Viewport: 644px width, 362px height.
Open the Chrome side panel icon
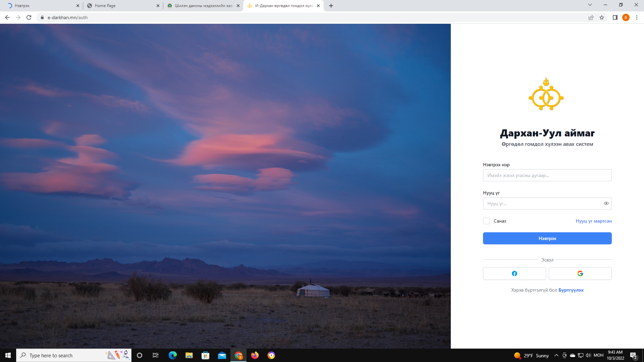615,17
